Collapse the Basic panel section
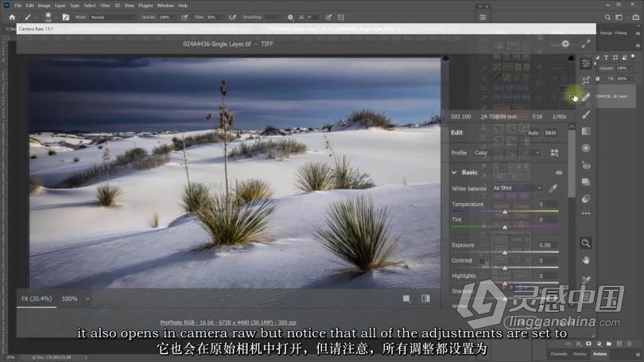This screenshot has width=644, height=362. pyautogui.click(x=454, y=173)
